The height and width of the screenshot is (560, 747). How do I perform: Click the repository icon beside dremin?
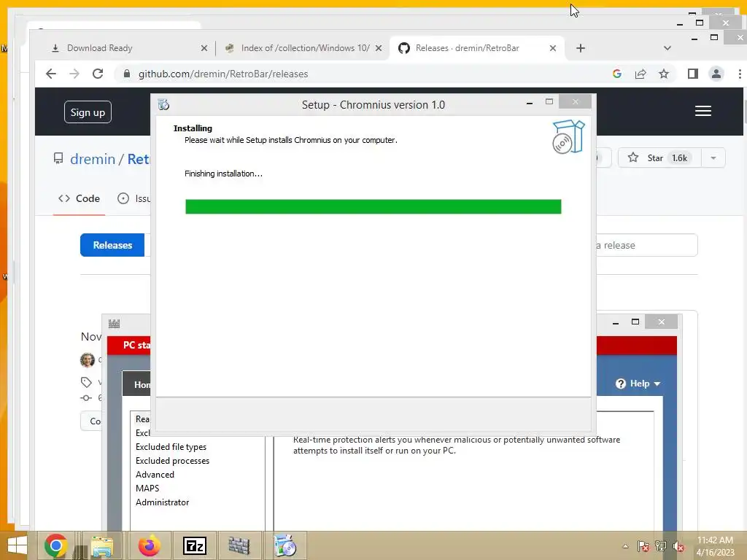(58, 158)
